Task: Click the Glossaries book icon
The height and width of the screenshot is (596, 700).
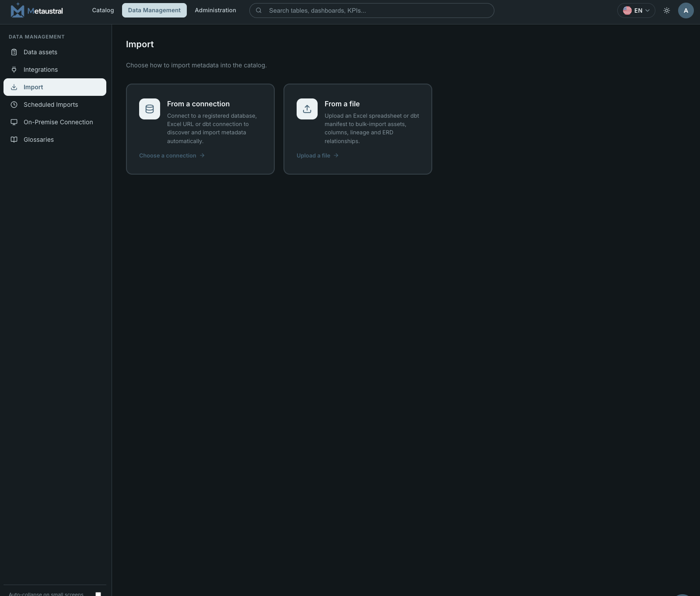Action: (14, 140)
